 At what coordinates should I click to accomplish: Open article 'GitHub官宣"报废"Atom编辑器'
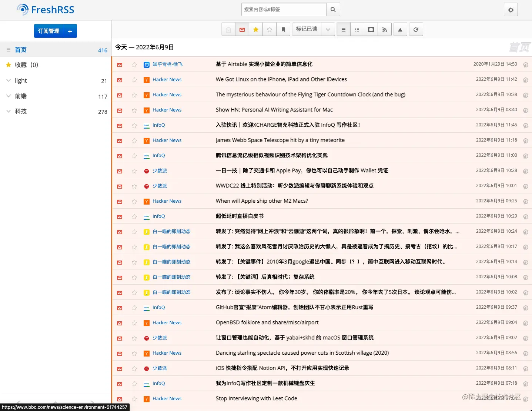click(x=294, y=307)
